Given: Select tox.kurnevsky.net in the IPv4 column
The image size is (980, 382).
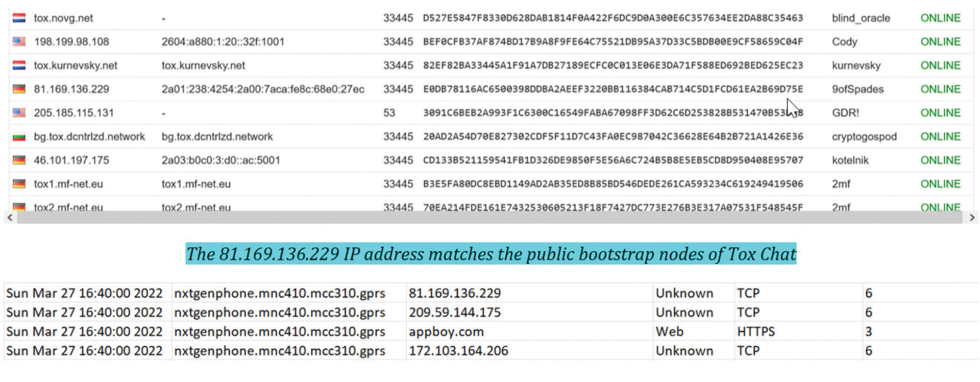Looking at the screenshot, I should pos(76,65).
